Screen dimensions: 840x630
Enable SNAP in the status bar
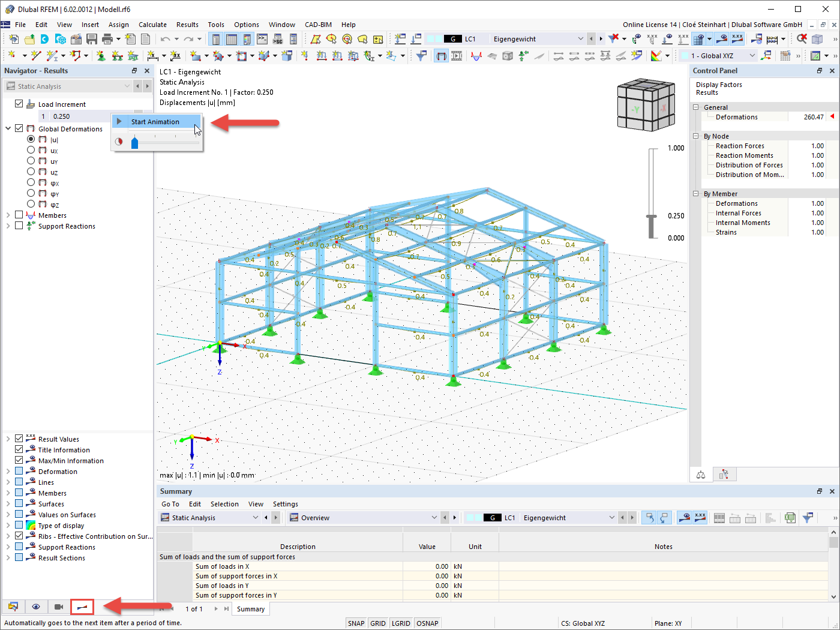coord(356,623)
